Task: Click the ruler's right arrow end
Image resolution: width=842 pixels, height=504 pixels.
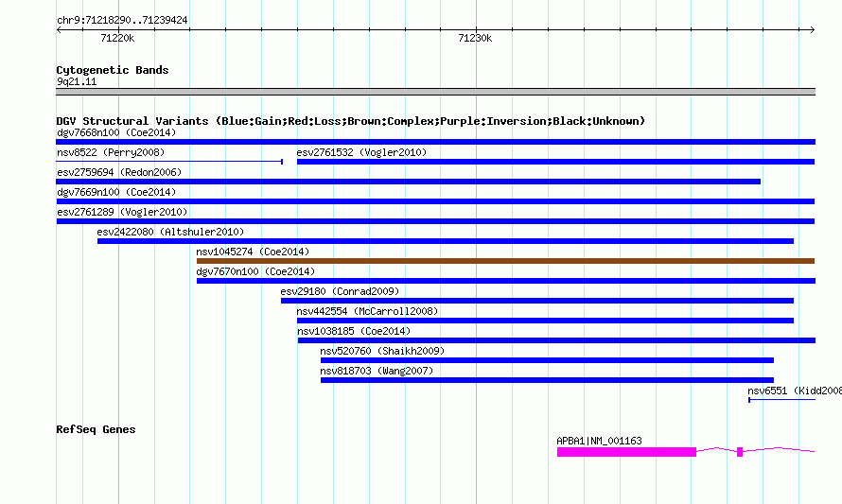Action: point(813,30)
